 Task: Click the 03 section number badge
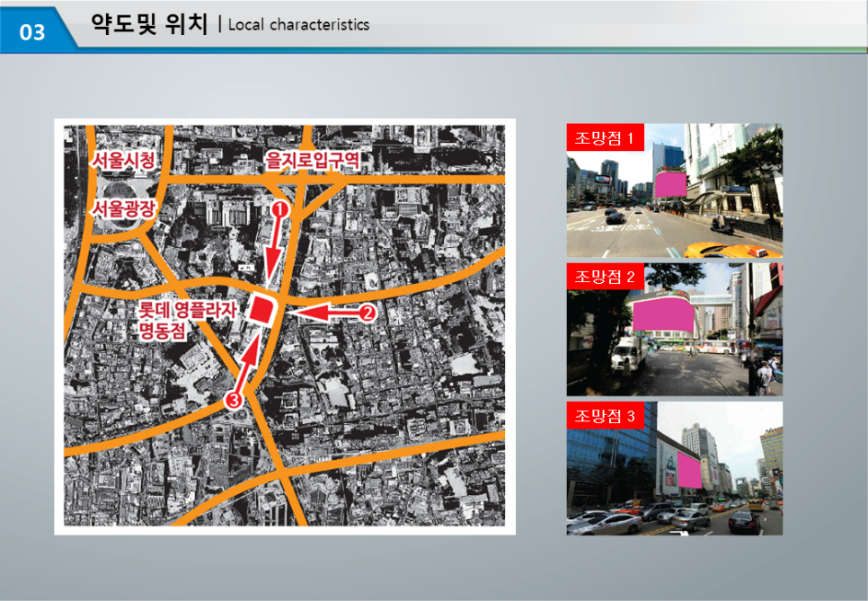(32, 31)
